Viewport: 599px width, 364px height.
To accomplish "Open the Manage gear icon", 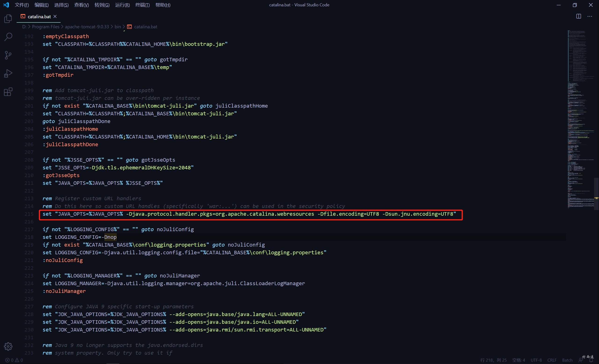I will [8, 346].
